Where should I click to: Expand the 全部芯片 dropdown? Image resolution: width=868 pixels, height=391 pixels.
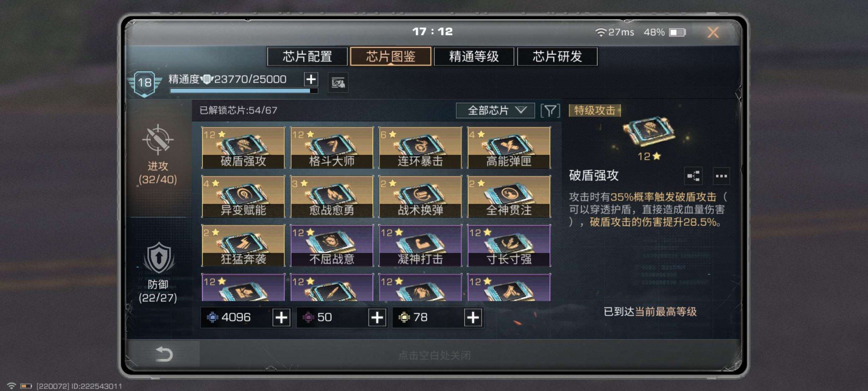click(495, 110)
